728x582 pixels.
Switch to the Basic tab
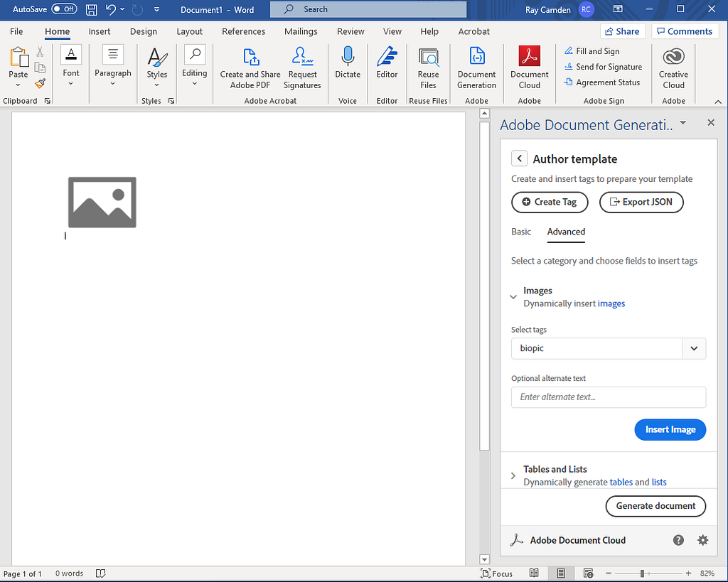pos(521,232)
